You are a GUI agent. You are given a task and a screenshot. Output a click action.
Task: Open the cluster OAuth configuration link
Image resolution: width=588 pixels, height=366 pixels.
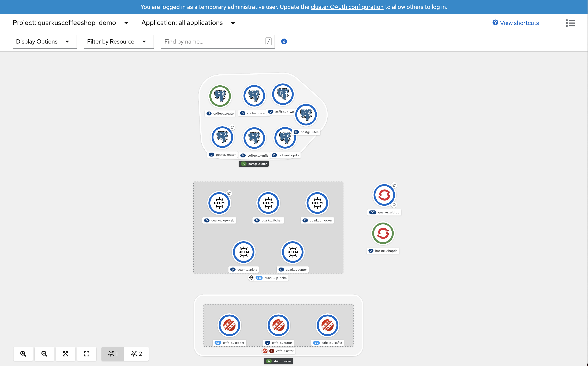347,7
